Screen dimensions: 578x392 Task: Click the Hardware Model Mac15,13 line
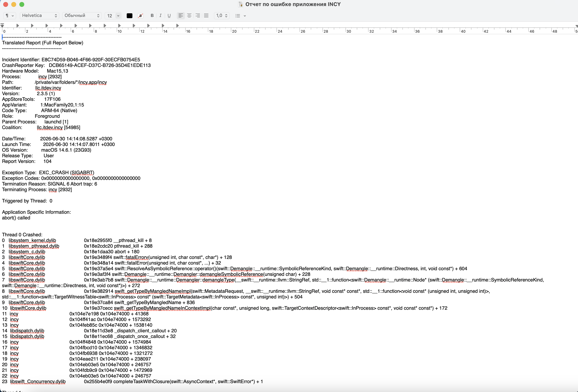(x=35, y=71)
